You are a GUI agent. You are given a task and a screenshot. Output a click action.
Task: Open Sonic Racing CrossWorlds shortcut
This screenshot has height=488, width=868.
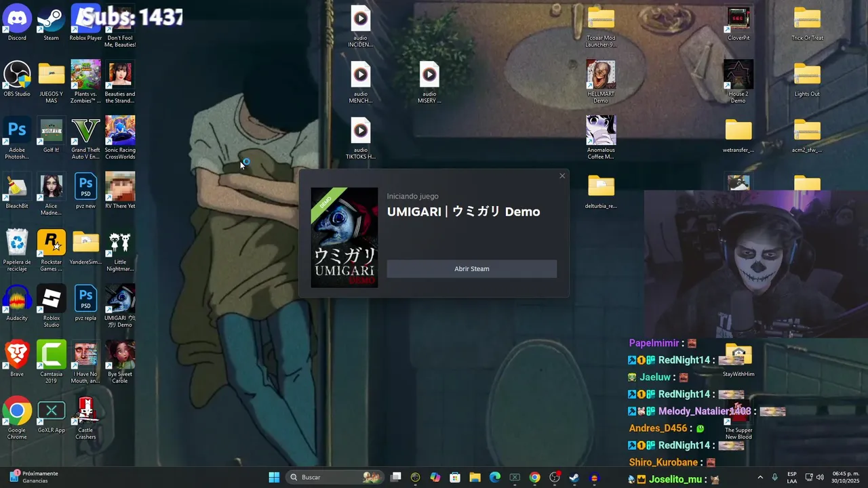click(120, 138)
